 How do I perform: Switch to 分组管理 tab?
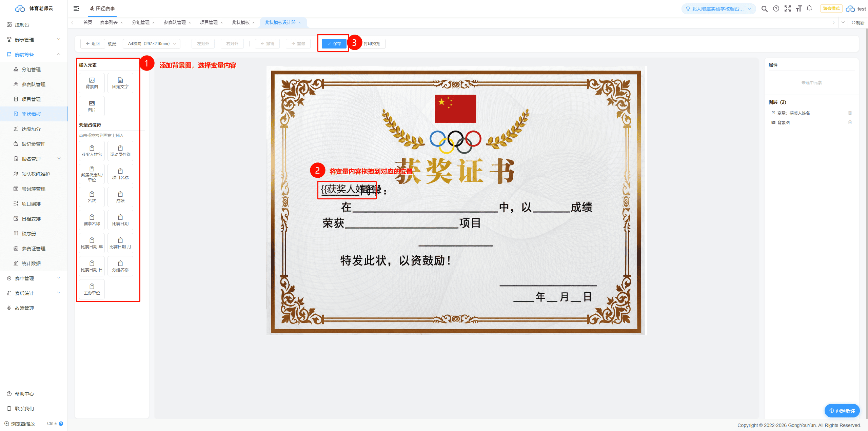tap(141, 22)
